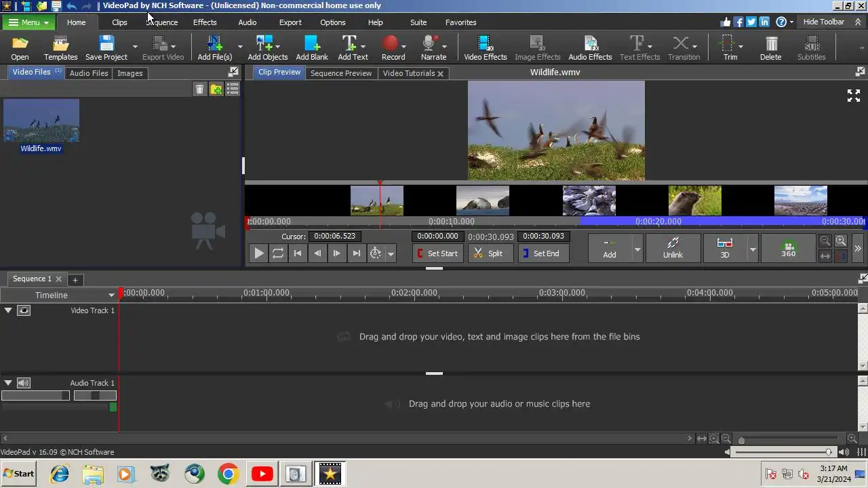Expand the Add File(s) dropdown arrow
Image resolution: width=868 pixels, height=488 pixels.
239,47
